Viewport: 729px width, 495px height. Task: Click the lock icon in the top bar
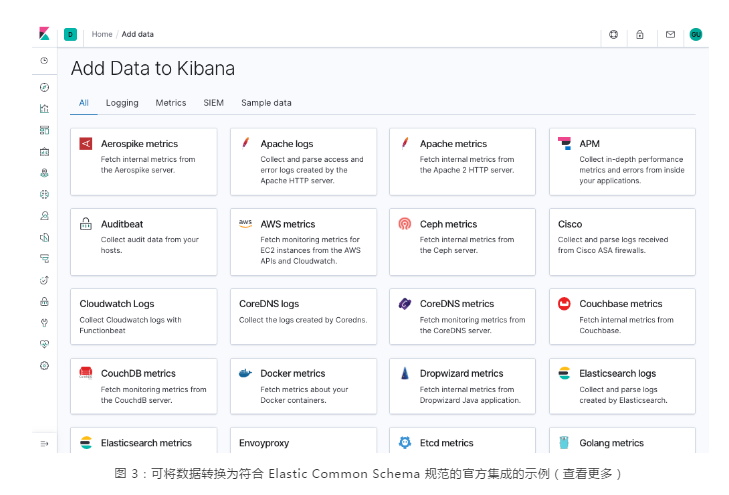pos(640,34)
